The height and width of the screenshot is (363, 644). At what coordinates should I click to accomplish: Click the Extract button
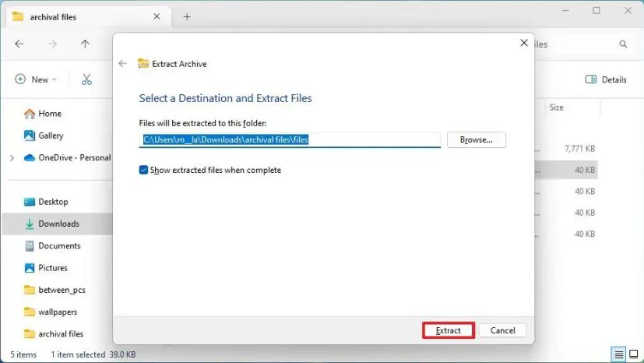pos(448,330)
